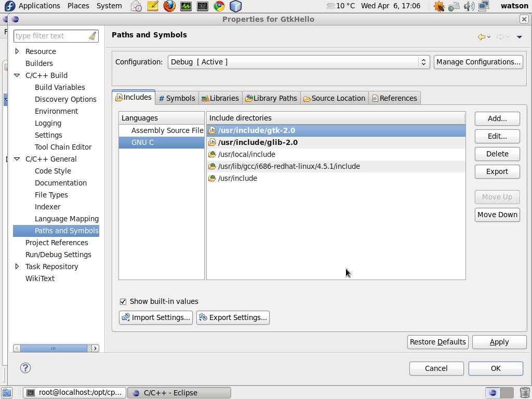Open the Discovery Options page
The height and width of the screenshot is (399, 532).
tap(65, 99)
